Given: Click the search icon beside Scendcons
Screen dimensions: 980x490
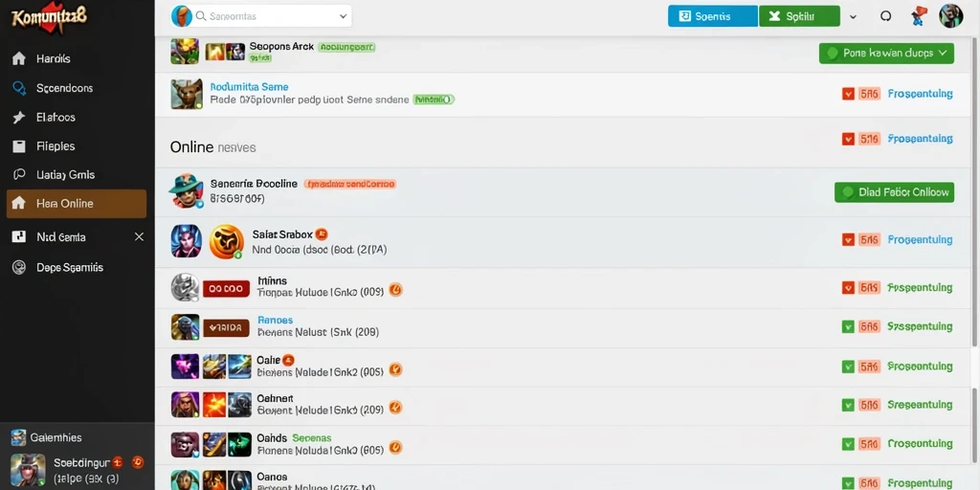Looking at the screenshot, I should pos(19,88).
